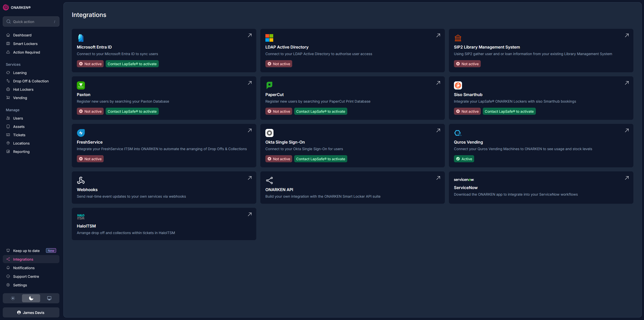Screen dimensions: 644x320
Task: Click Contact LapSafe for PaperCut
Action: (x=320, y=111)
